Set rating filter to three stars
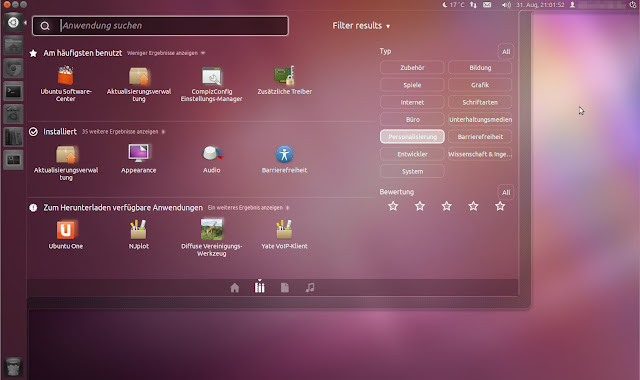The image size is (640, 380). pos(447,206)
